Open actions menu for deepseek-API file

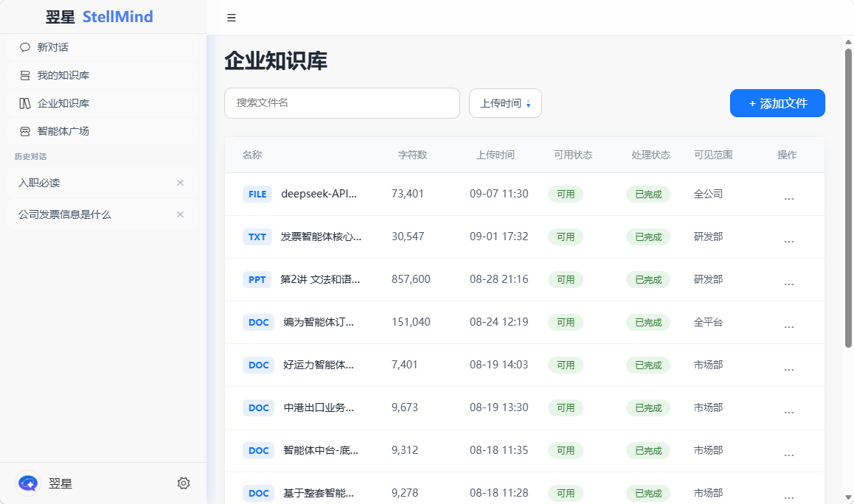coord(788,199)
